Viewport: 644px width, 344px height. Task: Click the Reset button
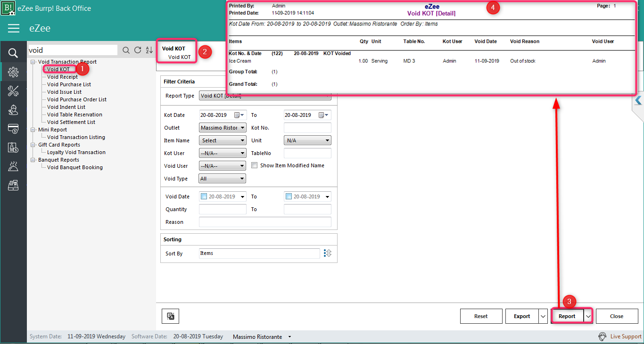[481, 316]
